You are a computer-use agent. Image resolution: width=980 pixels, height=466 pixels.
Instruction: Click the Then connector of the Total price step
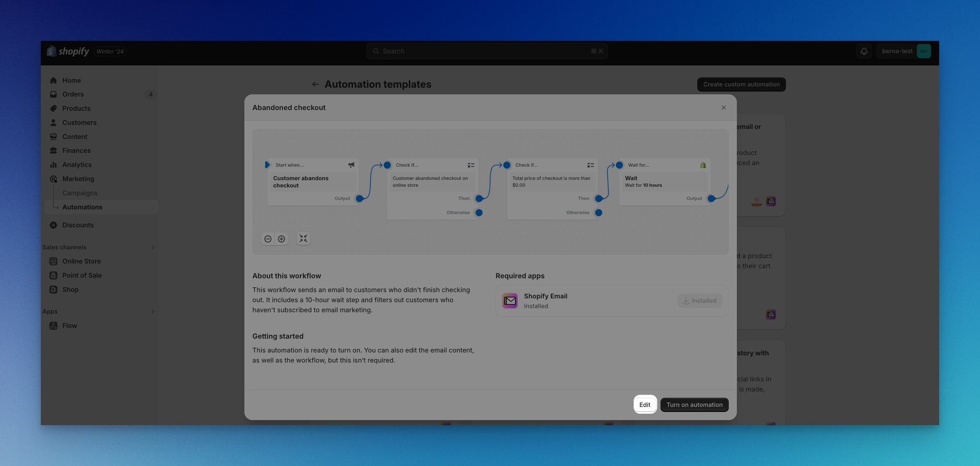point(599,198)
